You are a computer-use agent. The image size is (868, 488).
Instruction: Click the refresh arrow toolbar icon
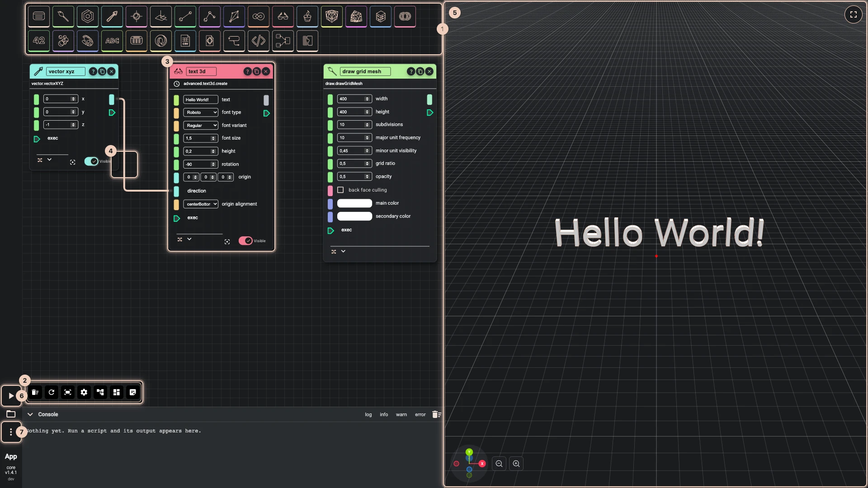click(52, 392)
